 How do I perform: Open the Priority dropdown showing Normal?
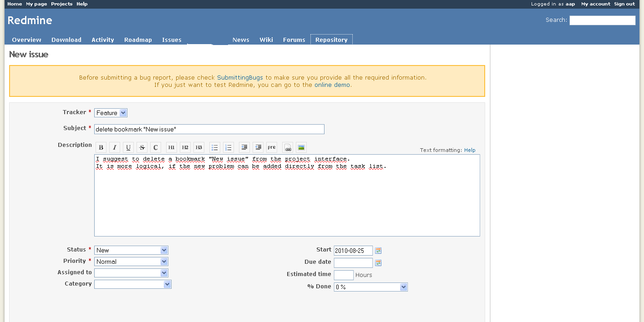pos(131,262)
